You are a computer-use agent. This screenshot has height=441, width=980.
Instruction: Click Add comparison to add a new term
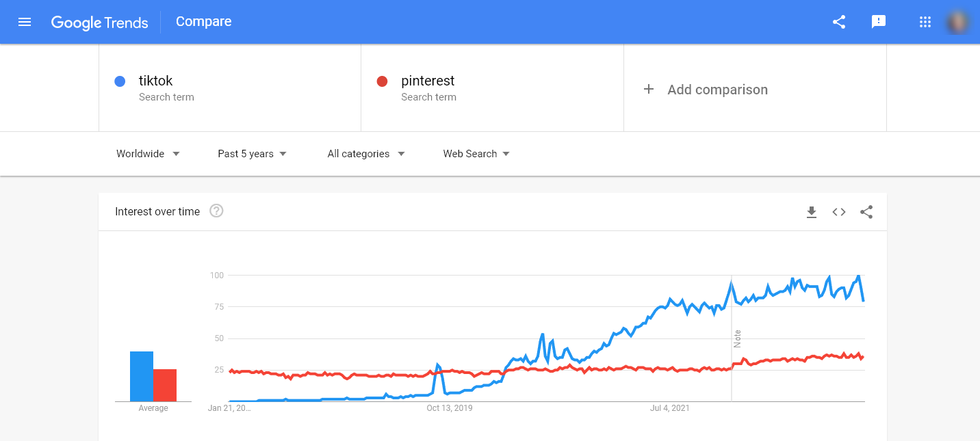point(706,89)
